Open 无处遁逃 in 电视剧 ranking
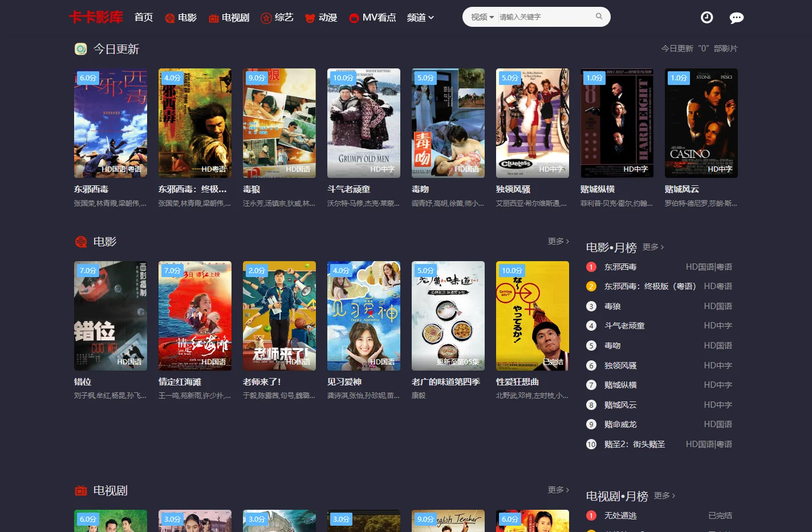Image resolution: width=812 pixels, height=532 pixels. coord(620,515)
